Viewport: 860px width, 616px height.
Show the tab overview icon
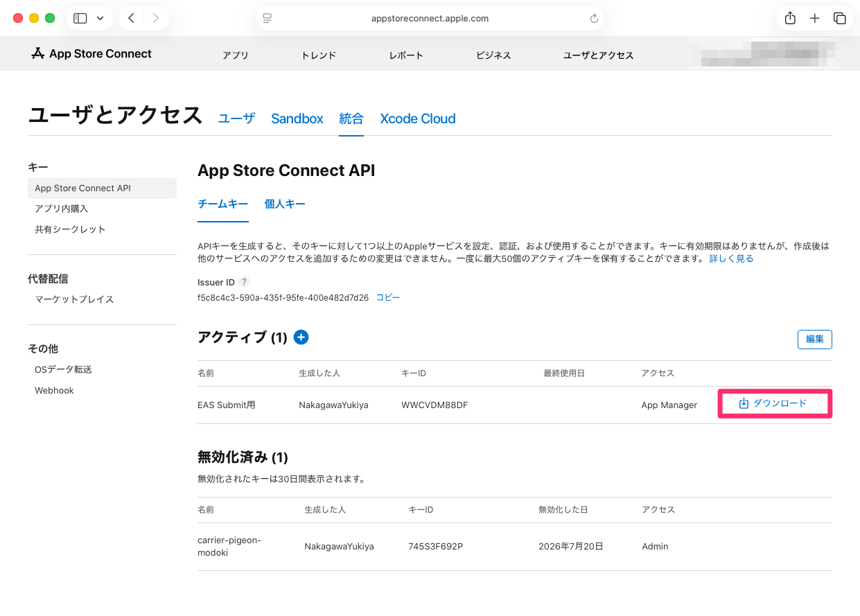click(840, 19)
